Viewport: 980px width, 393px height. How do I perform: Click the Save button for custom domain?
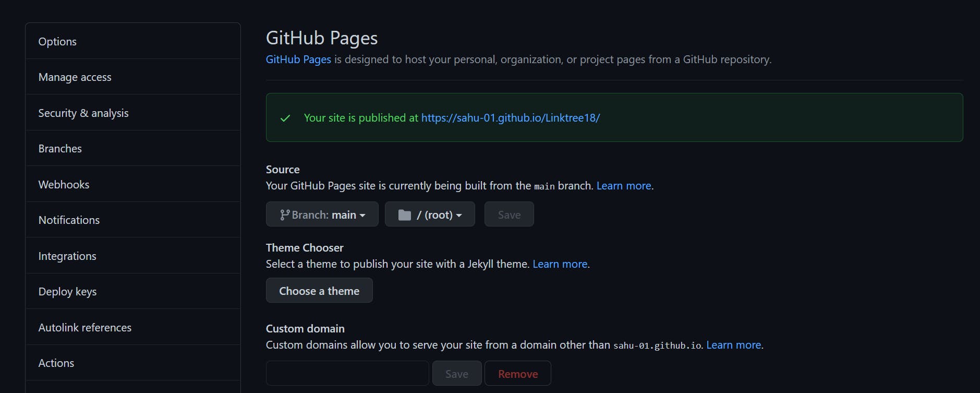pos(457,373)
